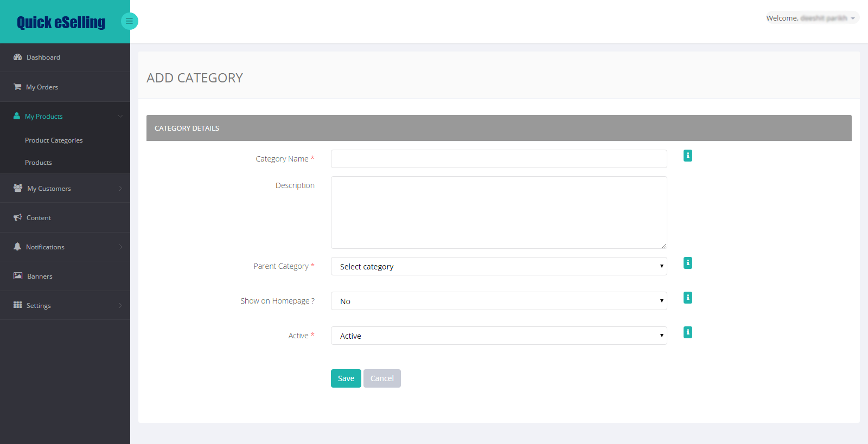The image size is (868, 444).
Task: Show info for Show on Homepage
Action: pyautogui.click(x=687, y=298)
